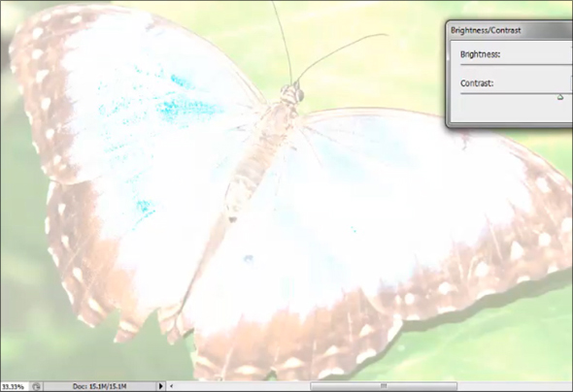Click the horizontal scrollbar thumb
The height and width of the screenshot is (392, 573).
coord(384,386)
